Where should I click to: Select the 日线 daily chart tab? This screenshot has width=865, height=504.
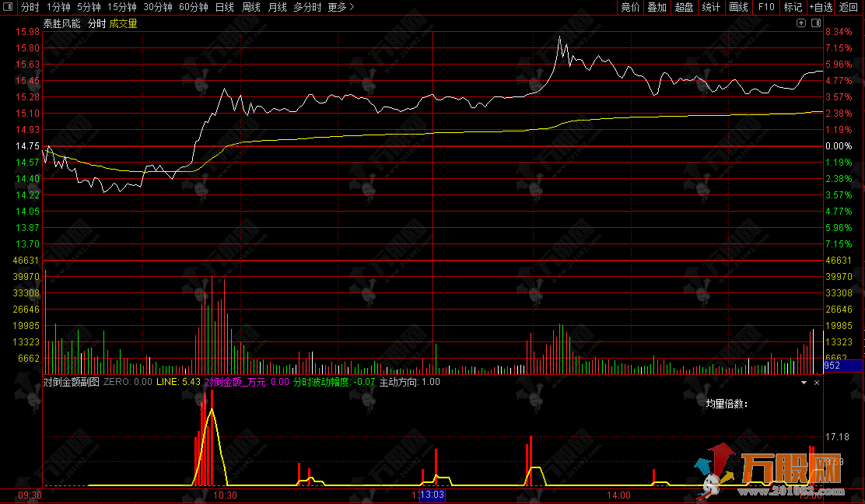(x=224, y=7)
